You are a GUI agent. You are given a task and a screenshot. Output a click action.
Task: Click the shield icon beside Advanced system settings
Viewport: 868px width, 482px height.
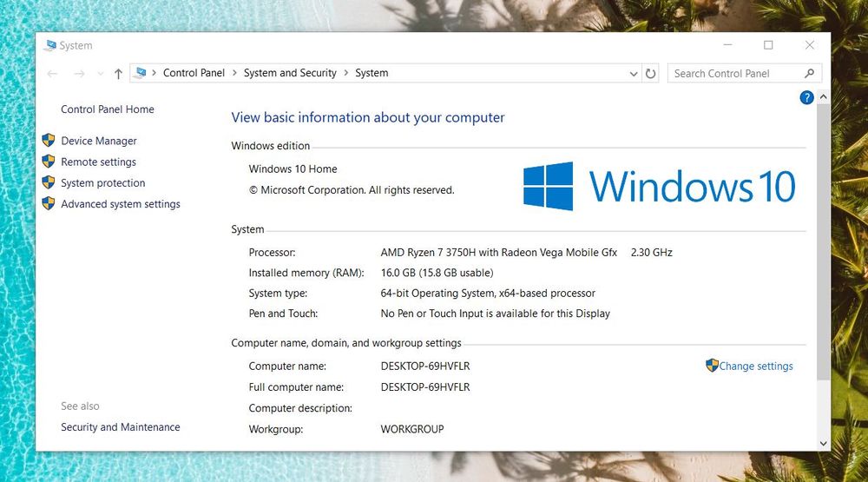click(49, 203)
